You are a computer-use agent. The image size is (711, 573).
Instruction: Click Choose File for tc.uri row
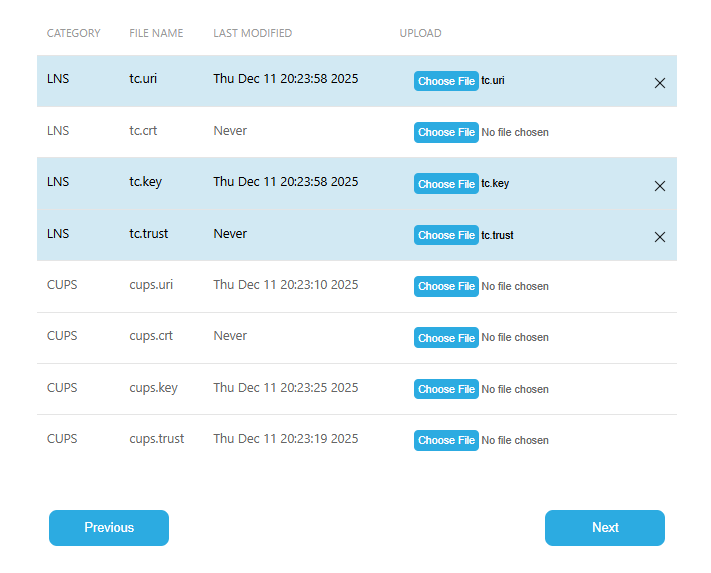tap(446, 81)
